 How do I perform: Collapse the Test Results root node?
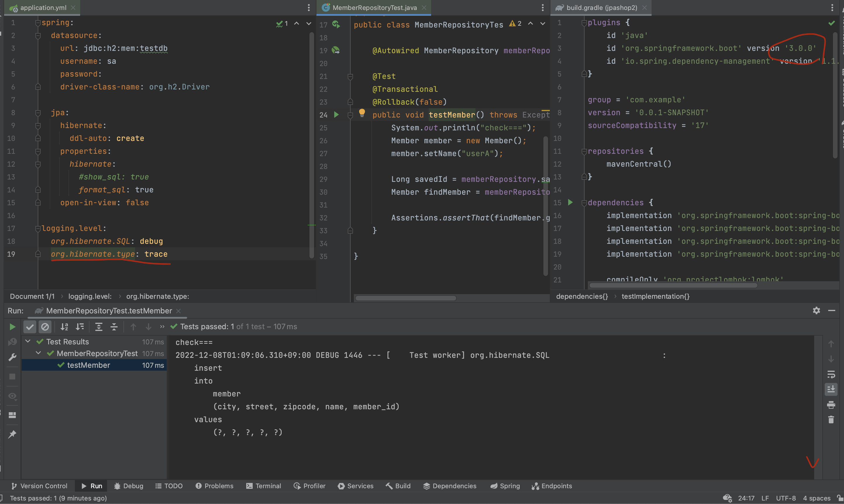pos(28,341)
